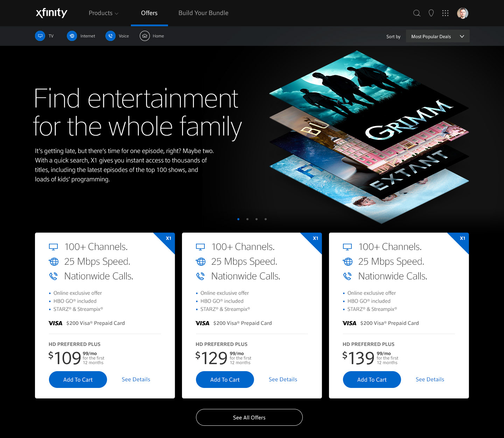Screen dimensions: 504x438
Task: Filter offers by Voice phone icon
Action: tap(111, 36)
